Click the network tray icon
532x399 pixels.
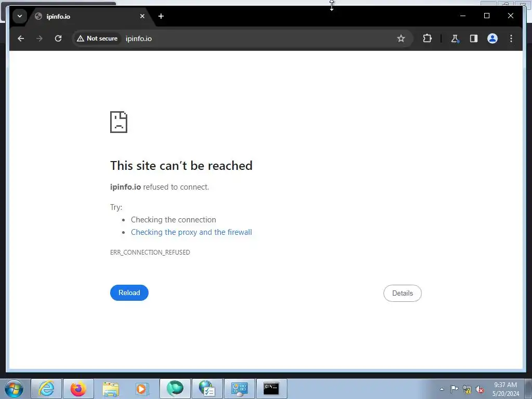point(467,390)
